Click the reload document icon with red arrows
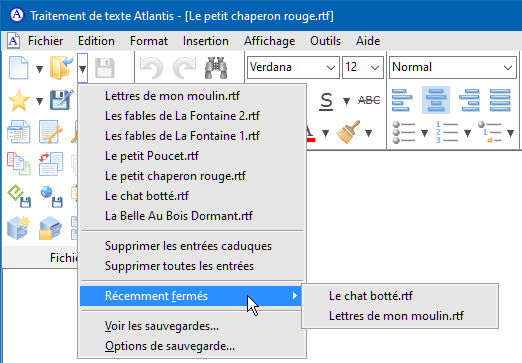522x363 pixels. pyautogui.click(x=51, y=164)
